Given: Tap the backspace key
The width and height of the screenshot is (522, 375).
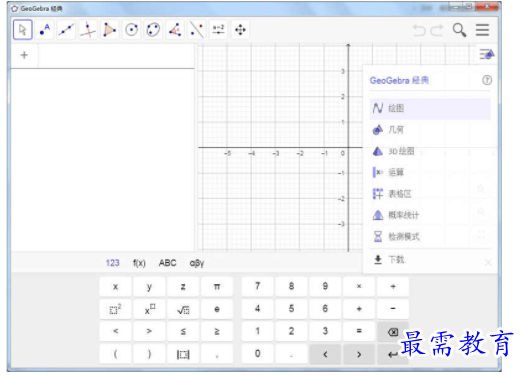Looking at the screenshot, I should 393,331.
